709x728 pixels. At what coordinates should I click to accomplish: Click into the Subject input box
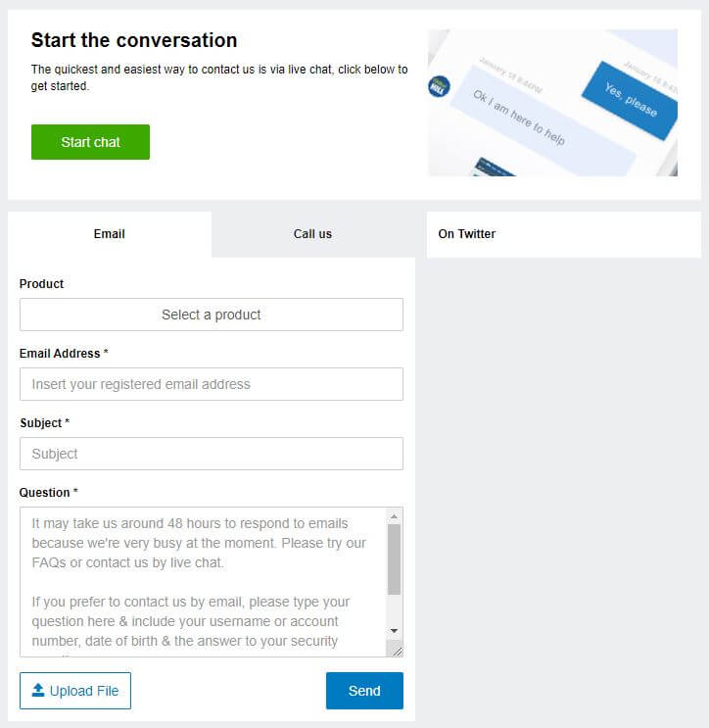[x=212, y=454]
